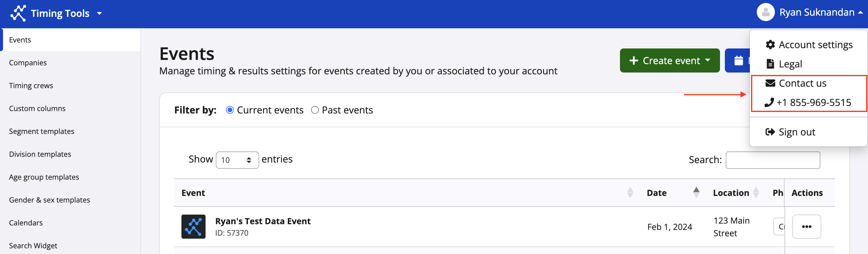868x254 pixels.
Task: Click the Timing Tools runner logo icon
Action: pyautogui.click(x=18, y=13)
